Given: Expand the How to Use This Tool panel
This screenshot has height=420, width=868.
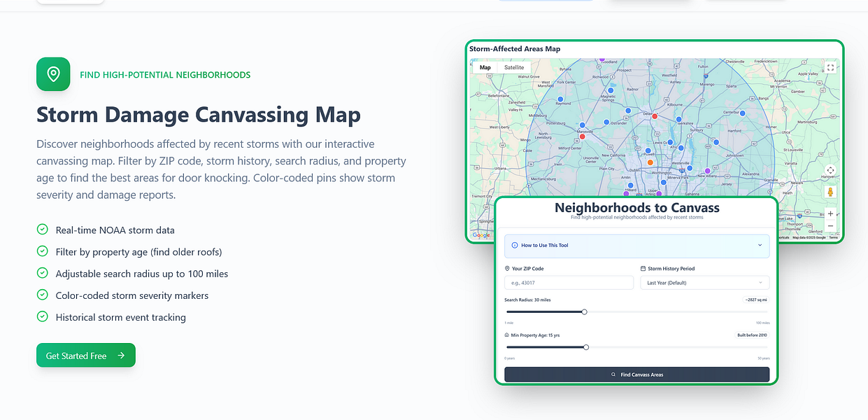Looking at the screenshot, I should 636,246.
